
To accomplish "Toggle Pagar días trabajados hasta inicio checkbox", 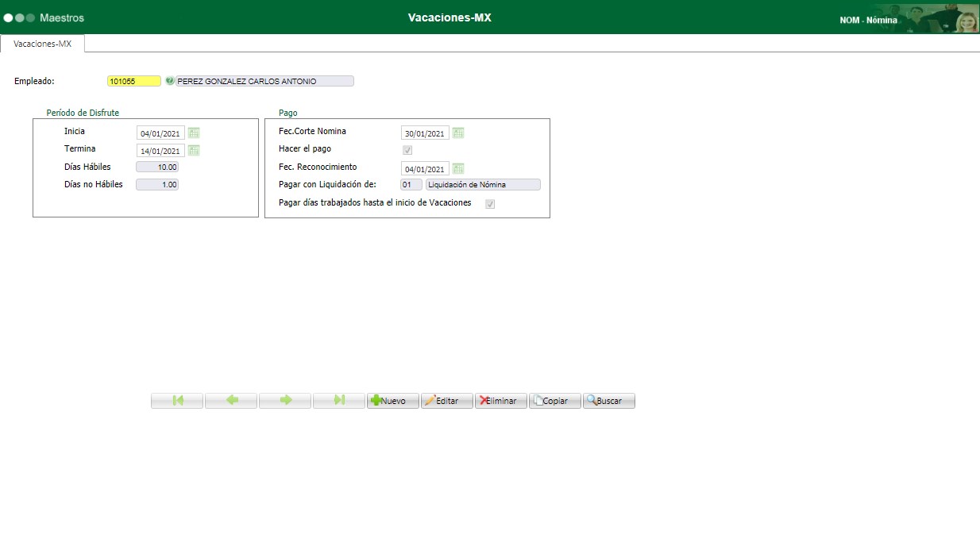I will [x=490, y=204].
